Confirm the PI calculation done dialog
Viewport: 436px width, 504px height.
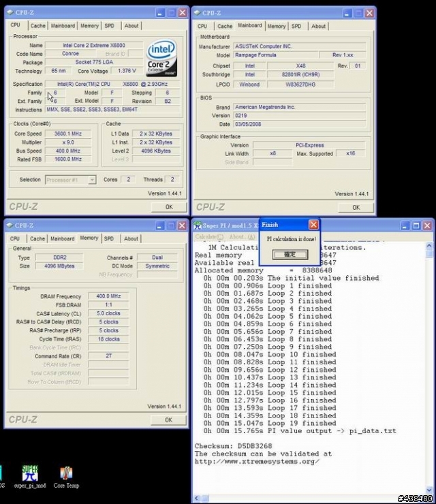pyautogui.click(x=290, y=255)
